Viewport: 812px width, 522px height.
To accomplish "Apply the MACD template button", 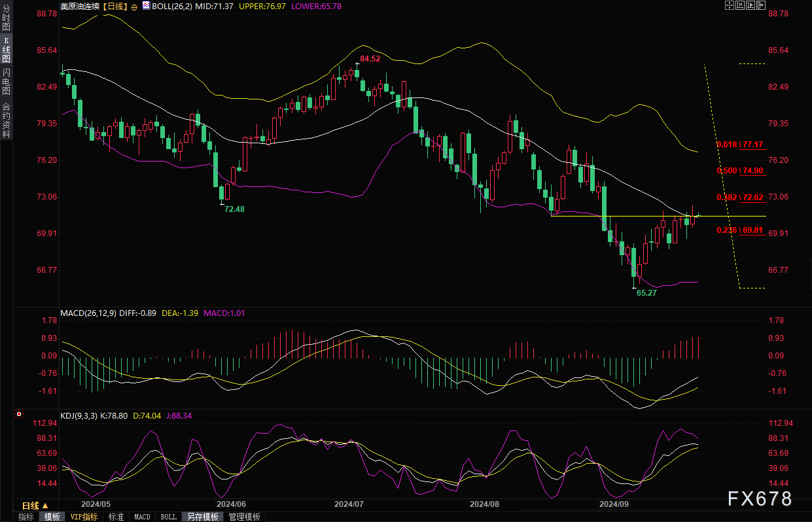I will (x=142, y=517).
